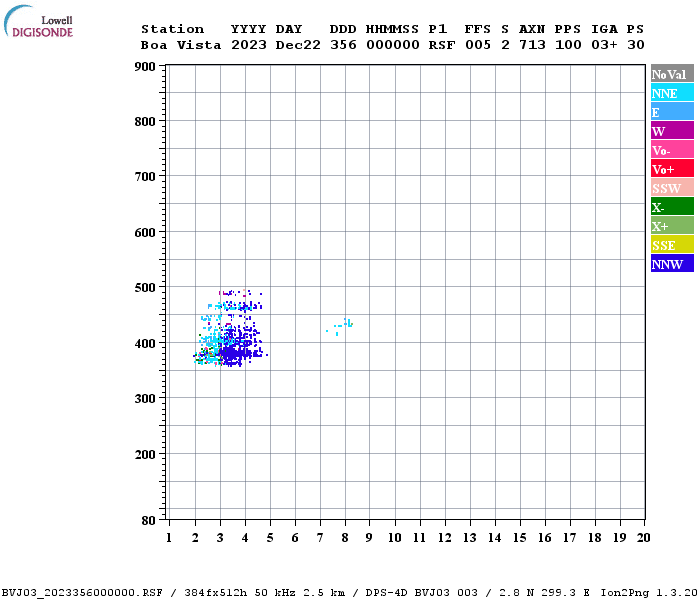This screenshot has height=600, width=700.
Task: Click the 900 height axis label
Action: (145, 67)
